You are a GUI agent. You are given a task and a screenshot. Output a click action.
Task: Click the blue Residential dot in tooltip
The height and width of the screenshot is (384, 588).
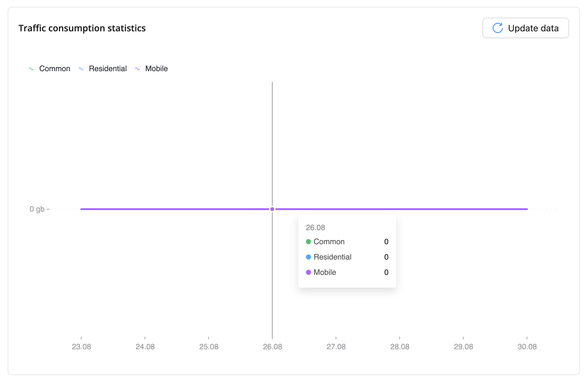pos(308,257)
